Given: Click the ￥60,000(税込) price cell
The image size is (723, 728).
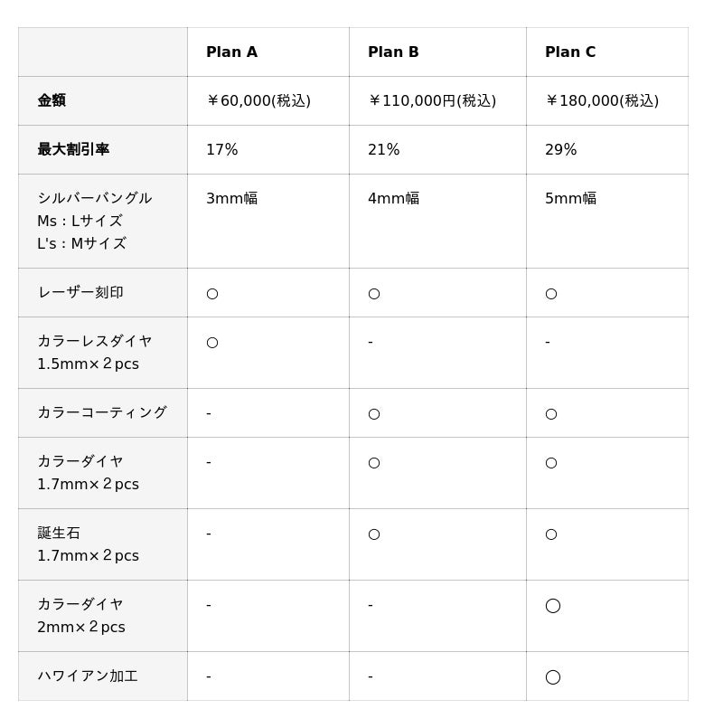Looking at the screenshot, I should (258, 101).
